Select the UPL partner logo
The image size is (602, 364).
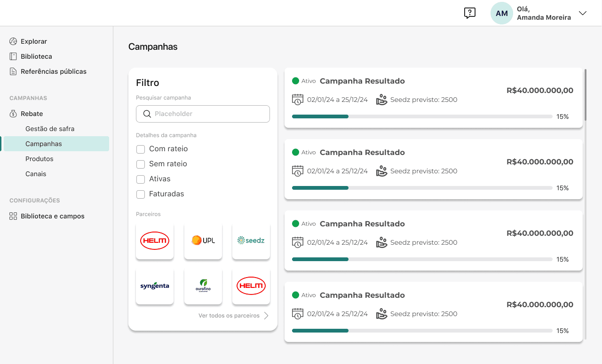click(x=203, y=240)
